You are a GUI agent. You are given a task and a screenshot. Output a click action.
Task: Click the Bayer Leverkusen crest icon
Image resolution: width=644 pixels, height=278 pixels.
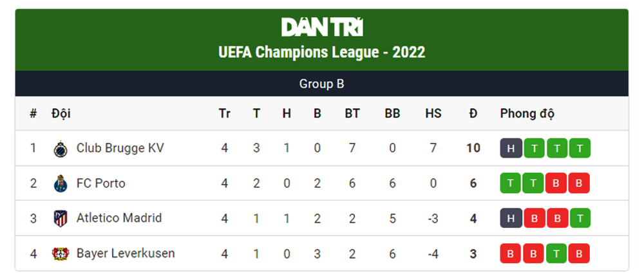pyautogui.click(x=61, y=254)
